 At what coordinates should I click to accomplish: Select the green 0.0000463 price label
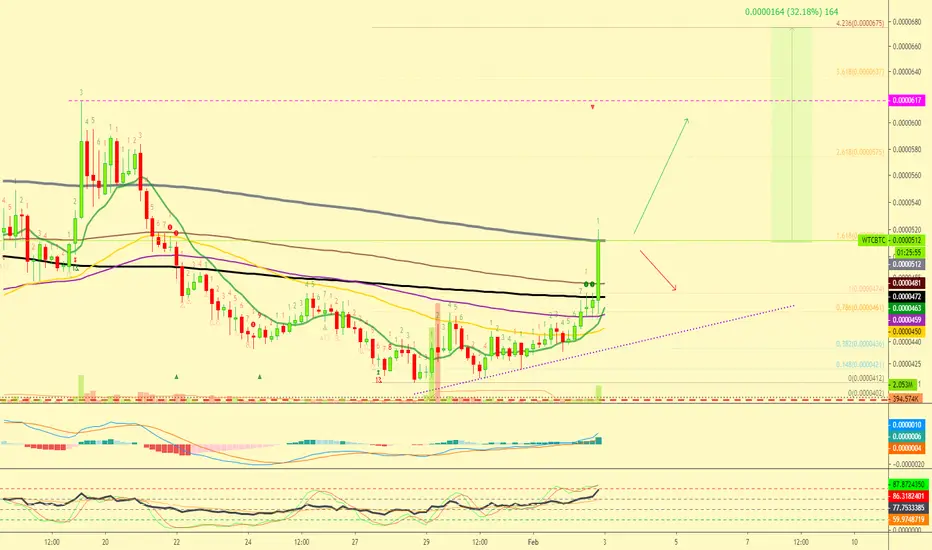906,308
